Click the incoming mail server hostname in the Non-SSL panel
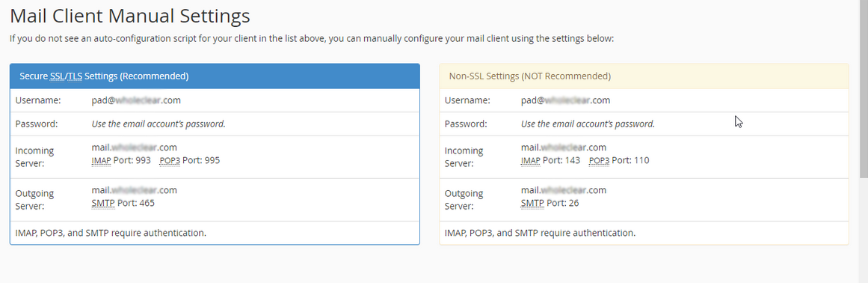Screen dimensions: 868x283 564,148
